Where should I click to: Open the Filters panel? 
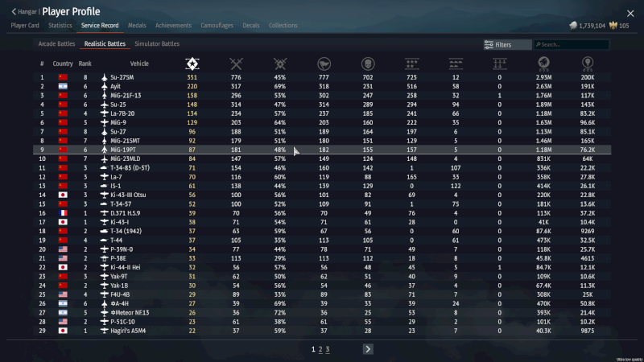[x=507, y=45]
